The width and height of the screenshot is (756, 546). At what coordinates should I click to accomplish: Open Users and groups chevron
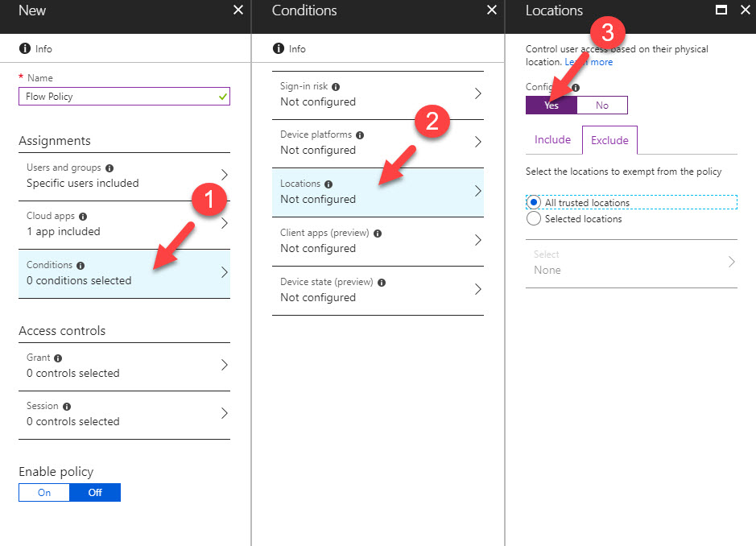(x=224, y=175)
